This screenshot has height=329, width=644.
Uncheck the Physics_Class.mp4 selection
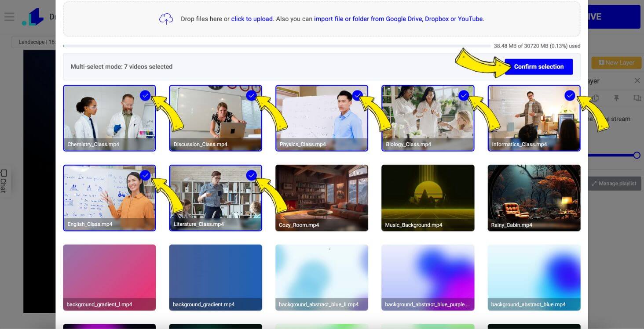pyautogui.click(x=357, y=95)
